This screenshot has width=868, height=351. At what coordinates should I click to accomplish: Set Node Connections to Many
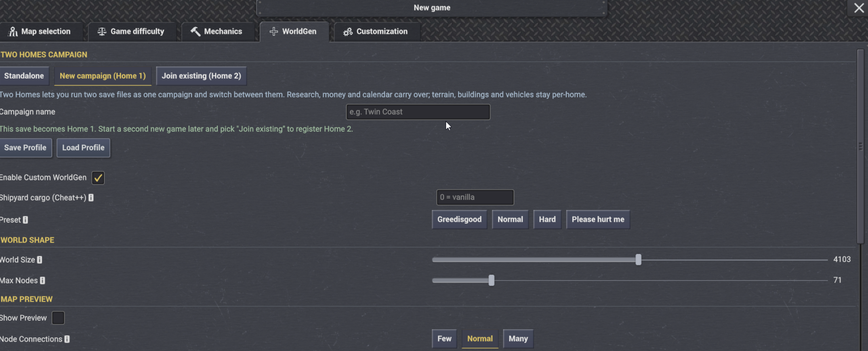(x=518, y=338)
